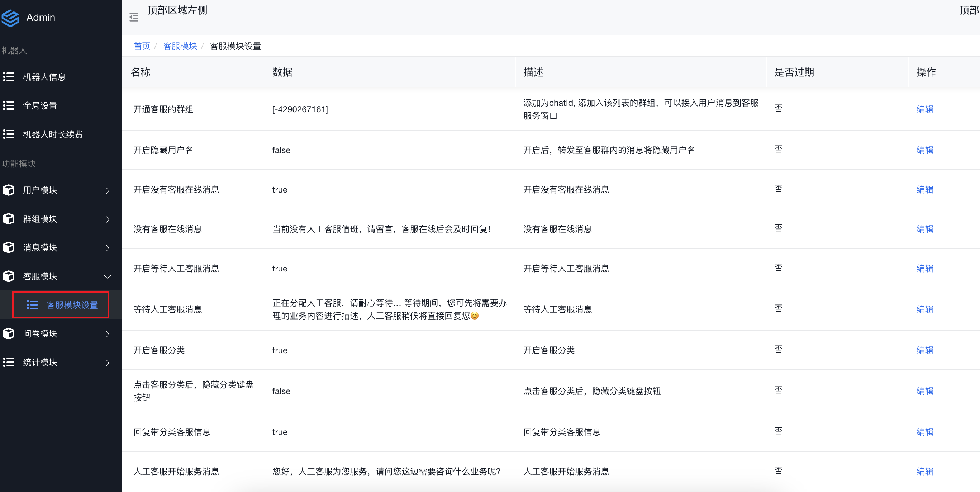Collapse the 客服模块 submenu chevron

tap(107, 276)
